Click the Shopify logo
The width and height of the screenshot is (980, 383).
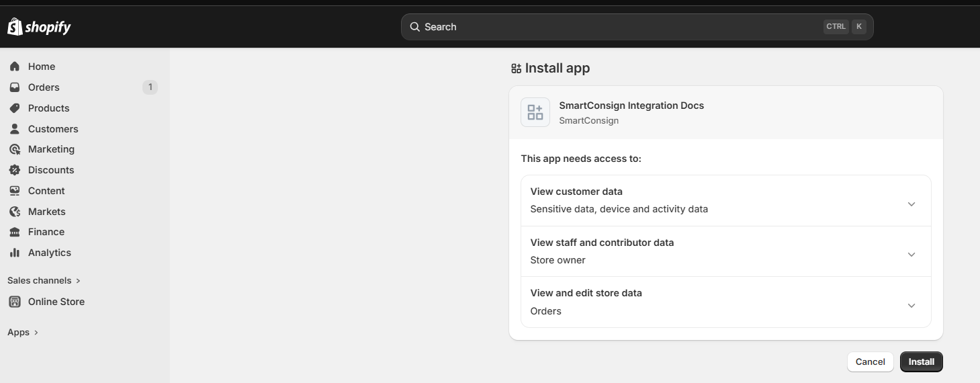point(39,27)
